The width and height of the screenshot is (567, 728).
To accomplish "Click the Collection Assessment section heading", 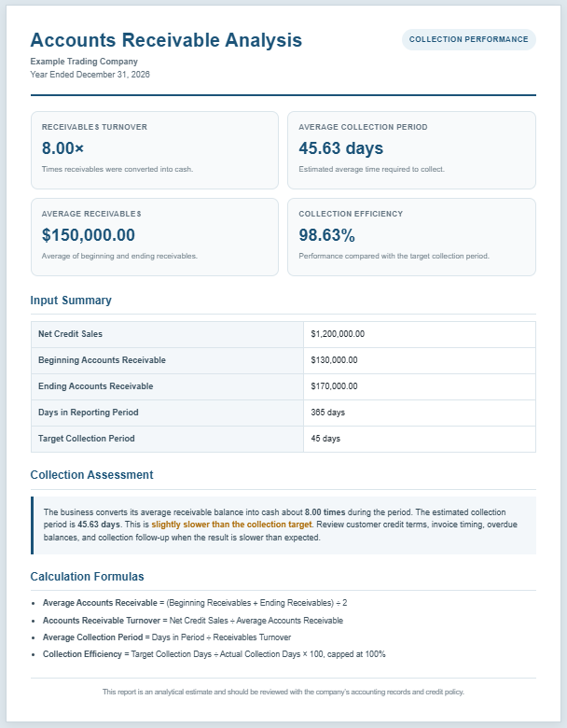I will coord(92,474).
